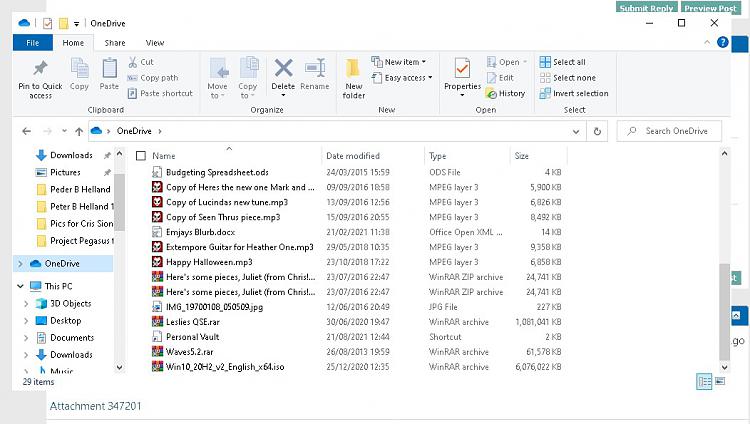Click Invert selection

pyautogui.click(x=574, y=93)
